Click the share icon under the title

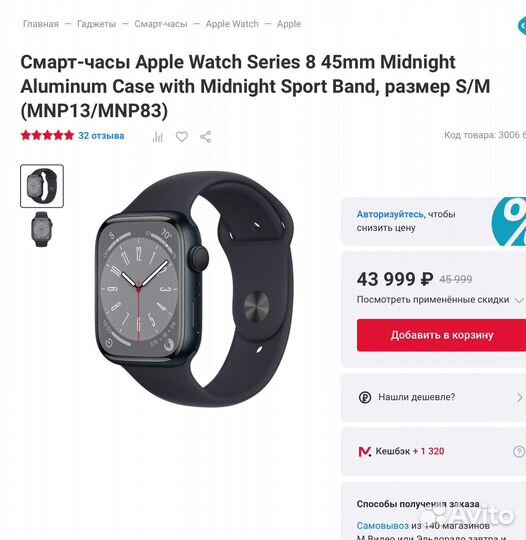coord(206,137)
